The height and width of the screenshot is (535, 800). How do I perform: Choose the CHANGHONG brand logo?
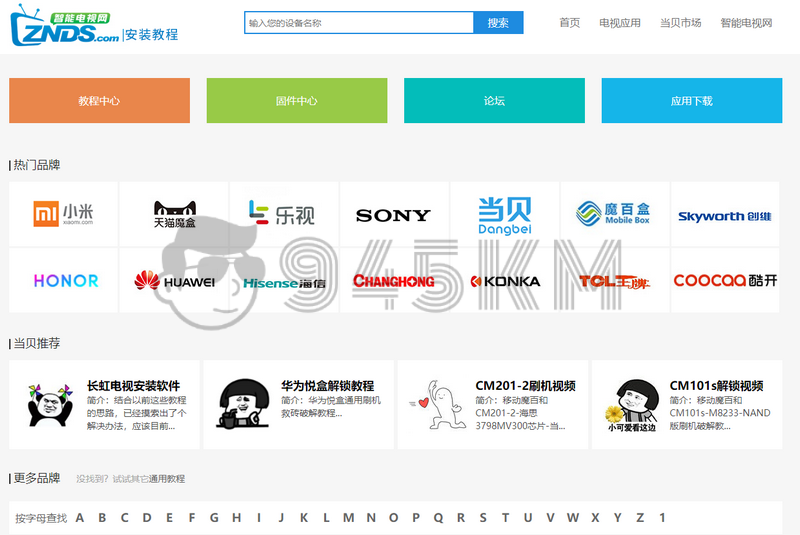394,280
